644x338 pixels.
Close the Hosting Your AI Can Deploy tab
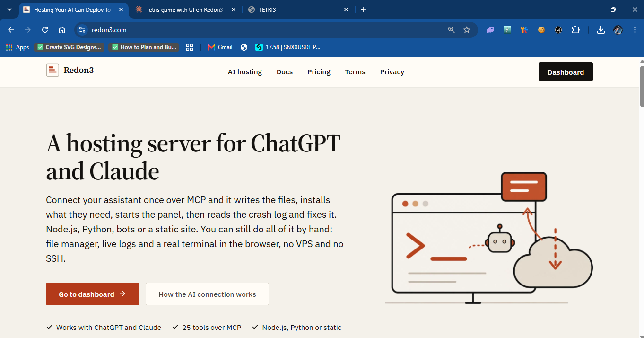pos(121,9)
